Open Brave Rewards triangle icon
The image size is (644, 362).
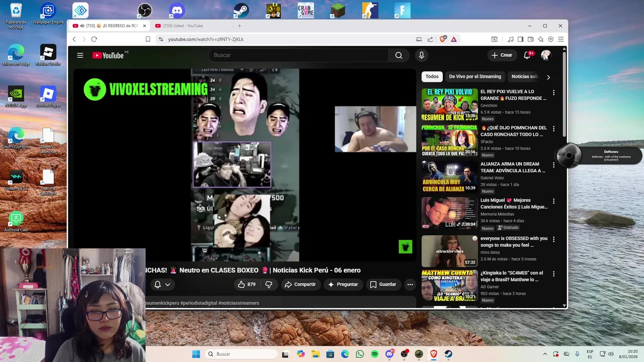click(x=453, y=39)
